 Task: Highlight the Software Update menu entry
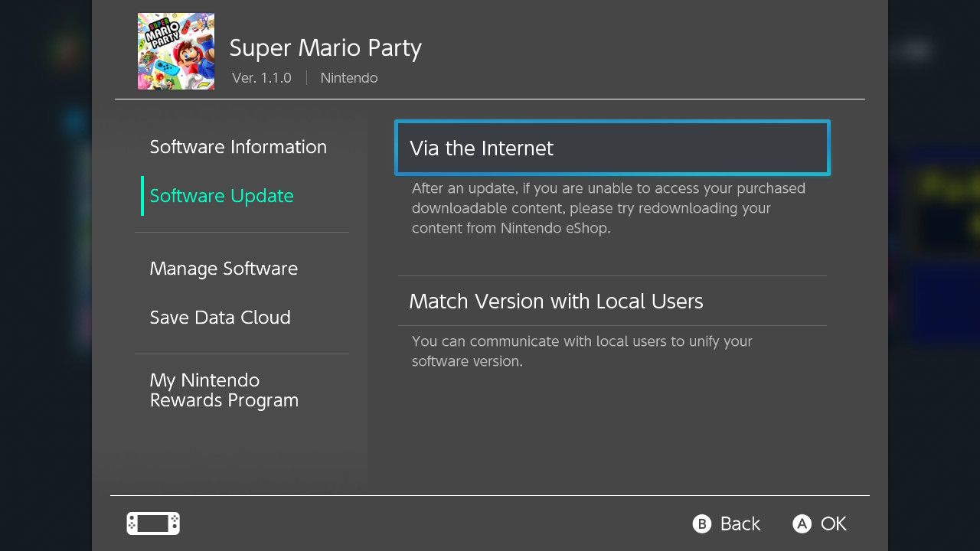point(221,196)
